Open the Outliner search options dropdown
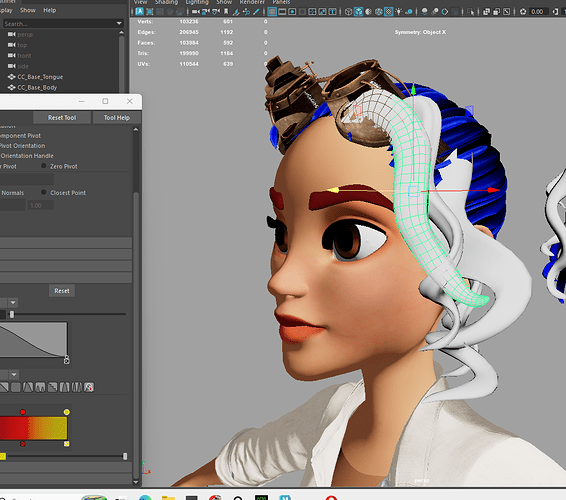This screenshot has width=566, height=500. (119, 23)
